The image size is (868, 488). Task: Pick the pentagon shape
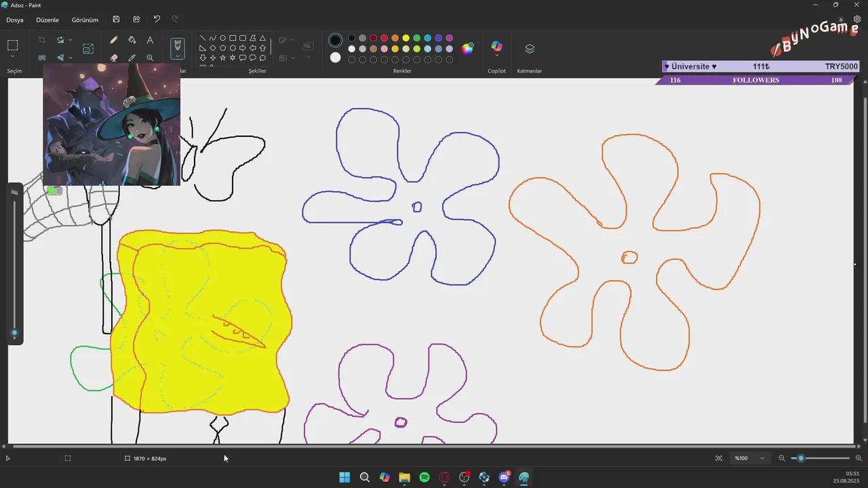[222, 48]
